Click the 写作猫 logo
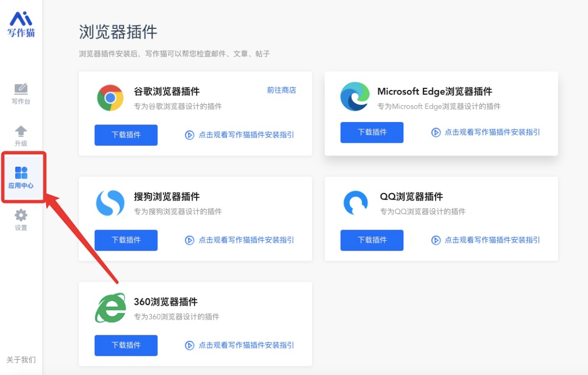The image size is (588, 375). click(x=21, y=25)
